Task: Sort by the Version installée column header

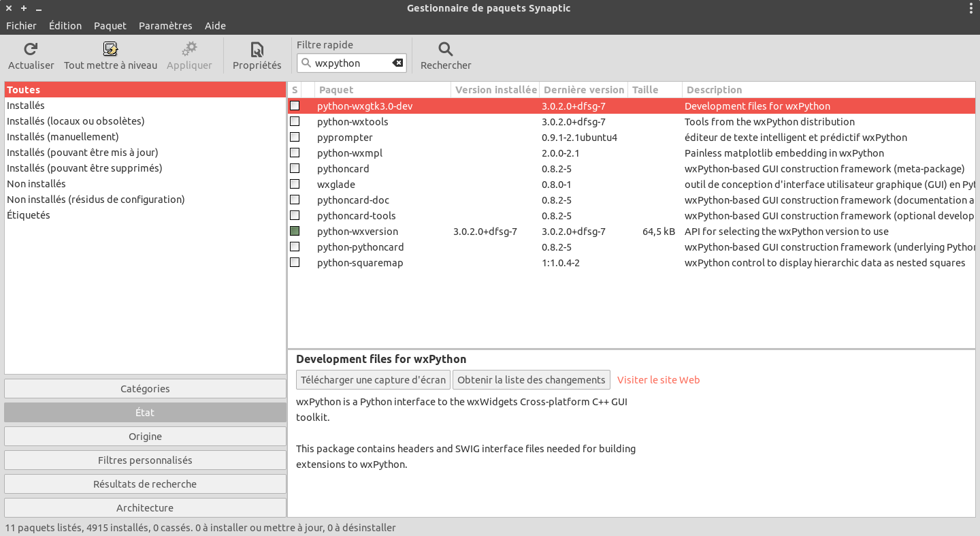Action: pyautogui.click(x=495, y=90)
